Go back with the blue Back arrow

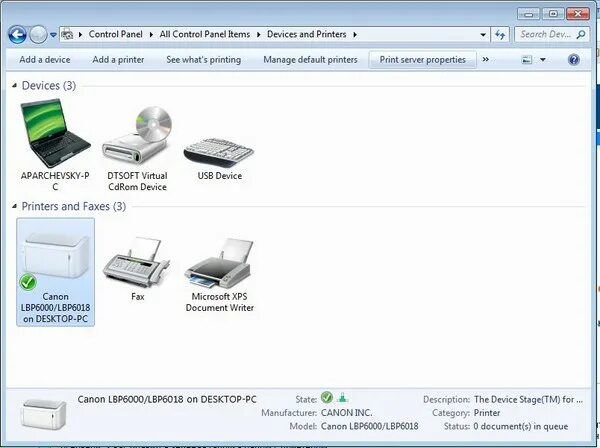17,35
